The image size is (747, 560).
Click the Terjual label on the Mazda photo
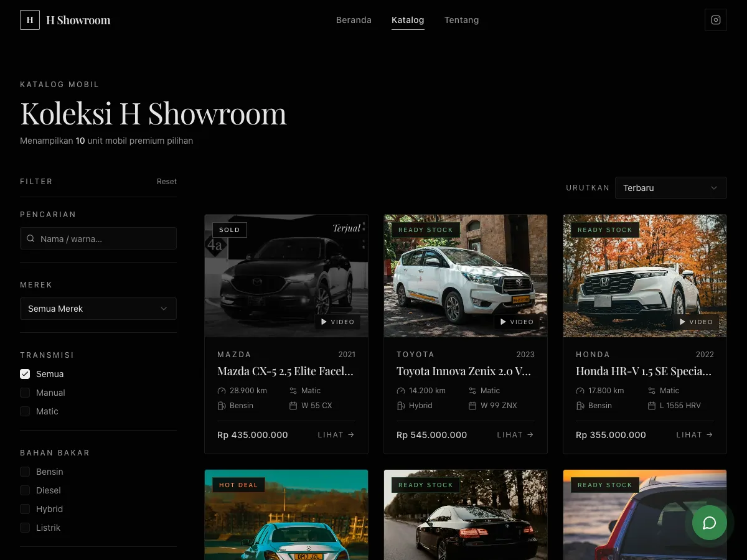(346, 228)
